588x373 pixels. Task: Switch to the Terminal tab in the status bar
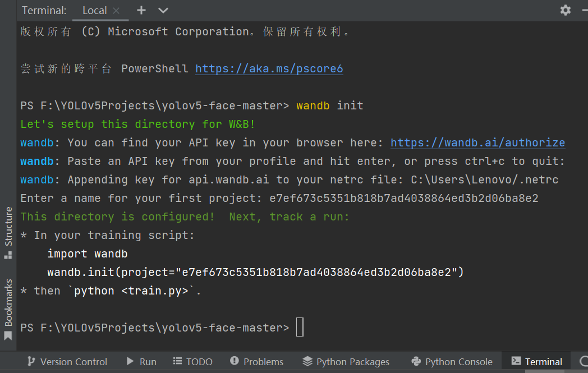(x=536, y=361)
